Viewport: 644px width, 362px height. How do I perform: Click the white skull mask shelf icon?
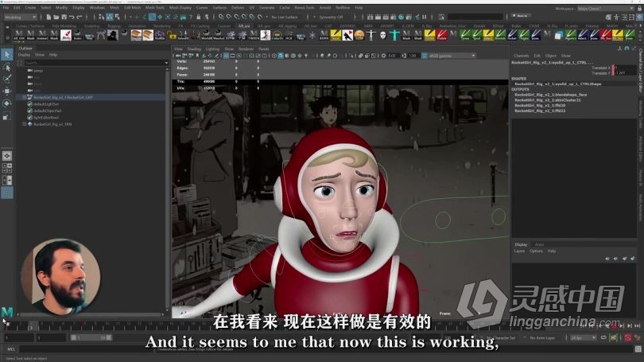pyautogui.click(x=382, y=35)
